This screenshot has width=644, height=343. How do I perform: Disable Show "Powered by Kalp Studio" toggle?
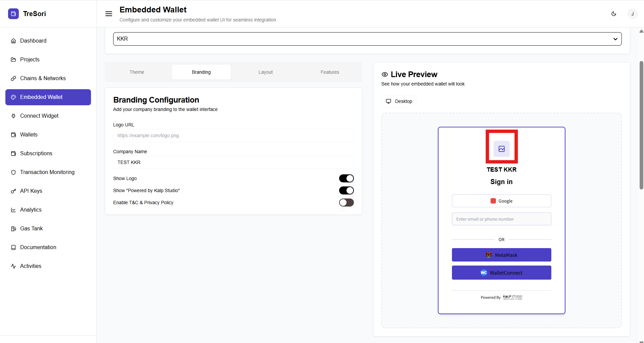(346, 190)
